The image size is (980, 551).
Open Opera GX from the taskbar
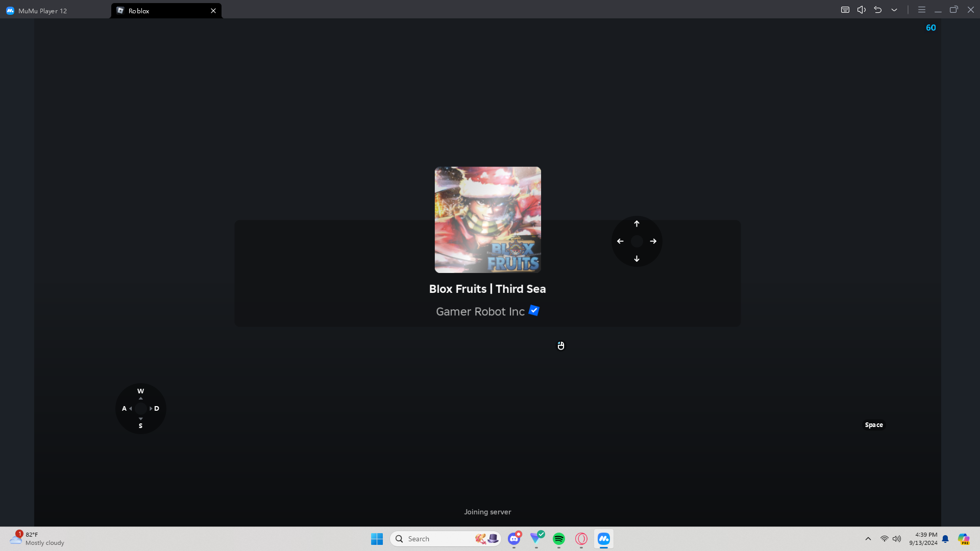click(x=581, y=539)
